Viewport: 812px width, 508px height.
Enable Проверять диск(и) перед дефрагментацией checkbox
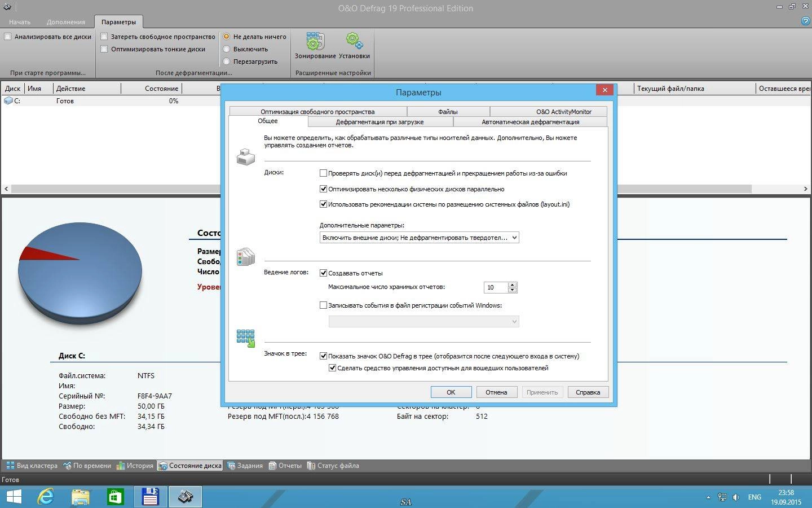tap(323, 173)
